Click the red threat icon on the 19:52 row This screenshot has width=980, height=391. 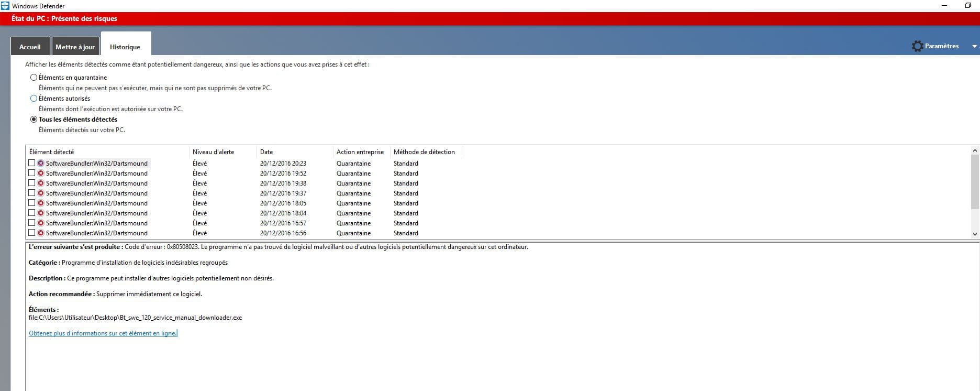[x=41, y=173]
